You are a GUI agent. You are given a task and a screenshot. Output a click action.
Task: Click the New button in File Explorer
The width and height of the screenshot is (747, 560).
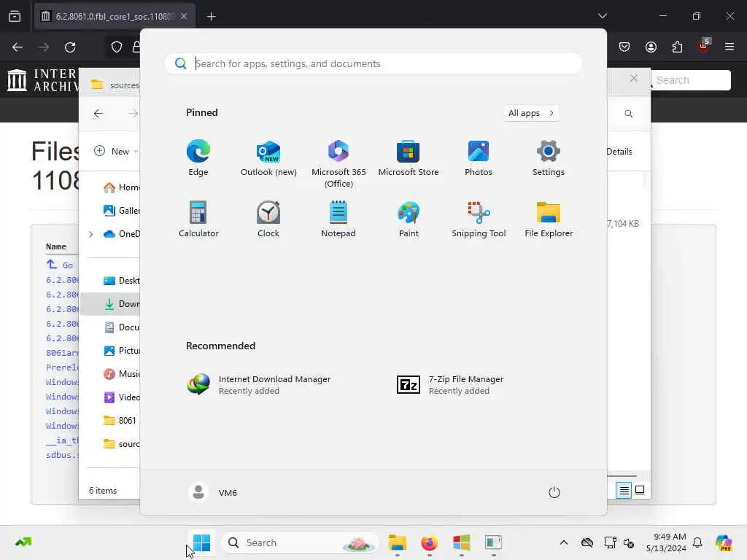115,151
